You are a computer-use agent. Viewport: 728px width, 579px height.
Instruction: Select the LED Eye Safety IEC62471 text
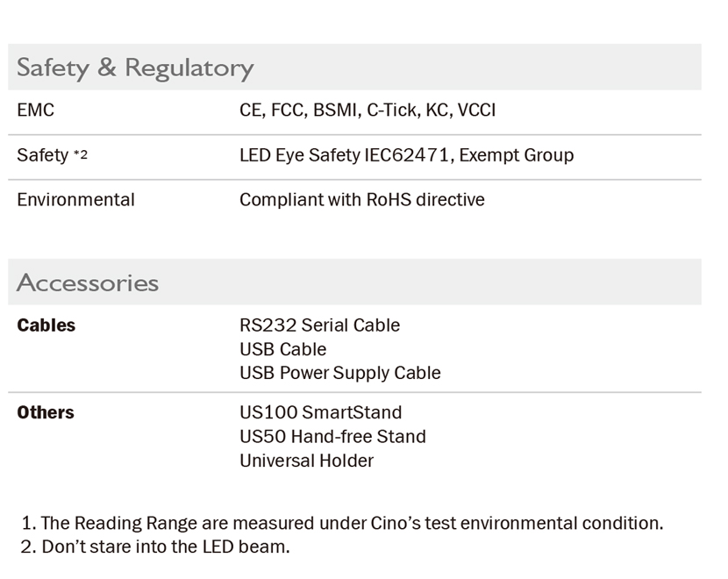346,155
